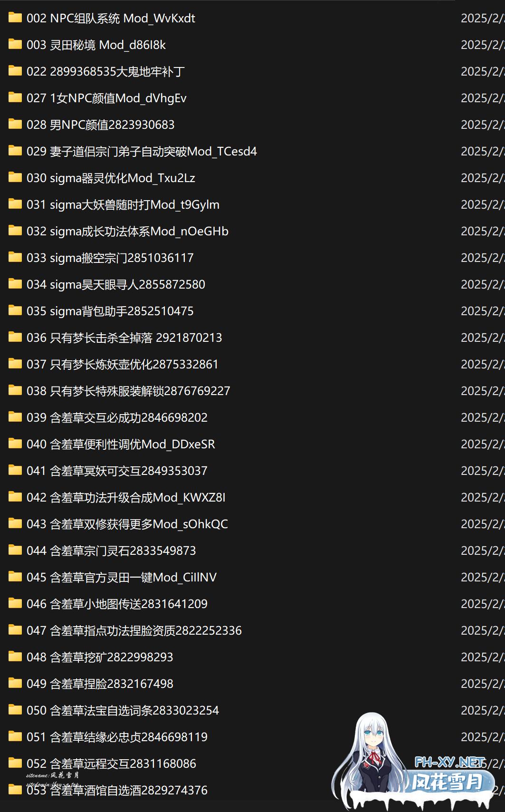Open 027 1女NPC颜值Mod_dVhgEv folder
505x812 pixels.
pos(106,98)
